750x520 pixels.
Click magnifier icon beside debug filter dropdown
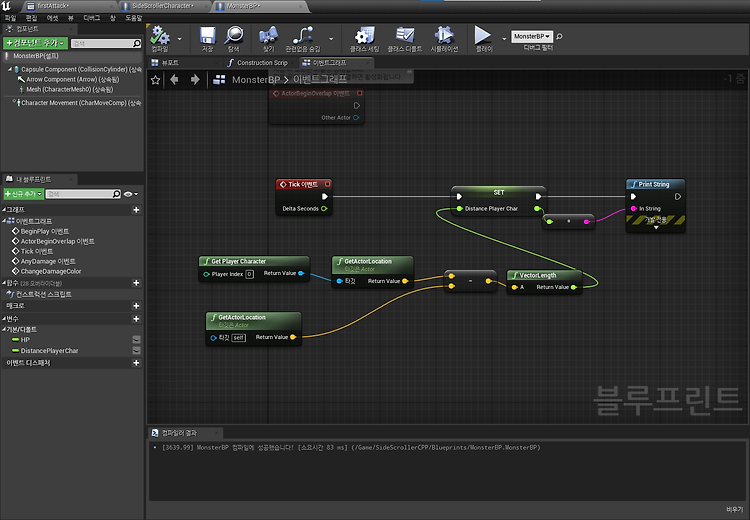pos(559,36)
